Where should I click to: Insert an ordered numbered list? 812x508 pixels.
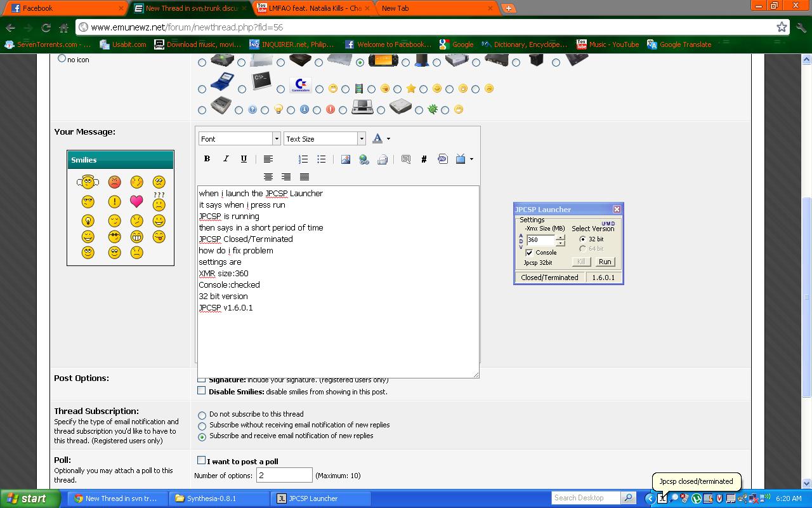click(x=303, y=159)
